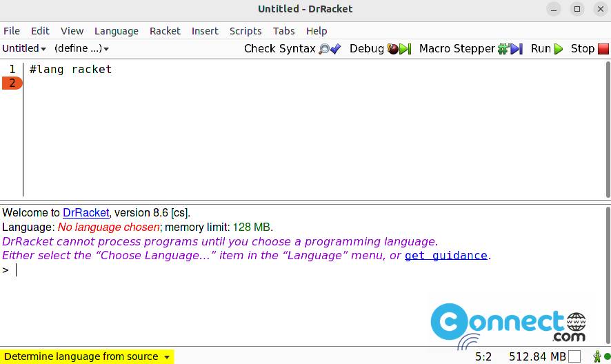This screenshot has width=611, height=364.
Task: Follow the get guidance link
Action: pos(446,256)
